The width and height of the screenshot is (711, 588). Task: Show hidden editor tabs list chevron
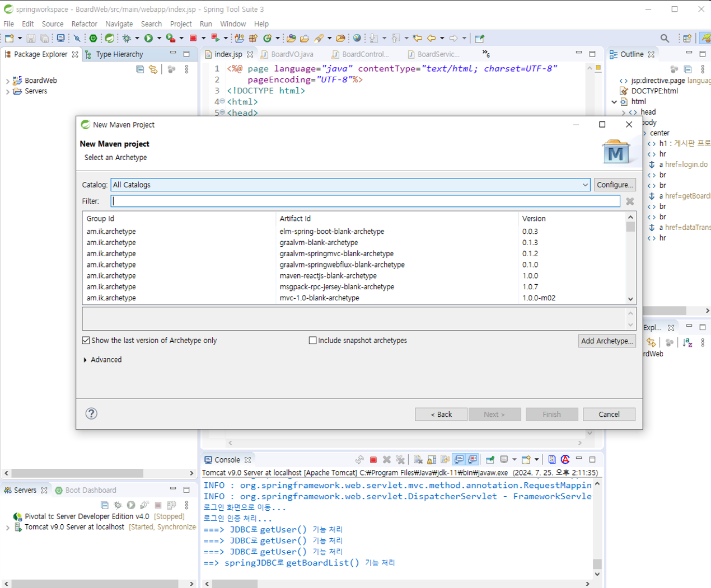coord(486,54)
